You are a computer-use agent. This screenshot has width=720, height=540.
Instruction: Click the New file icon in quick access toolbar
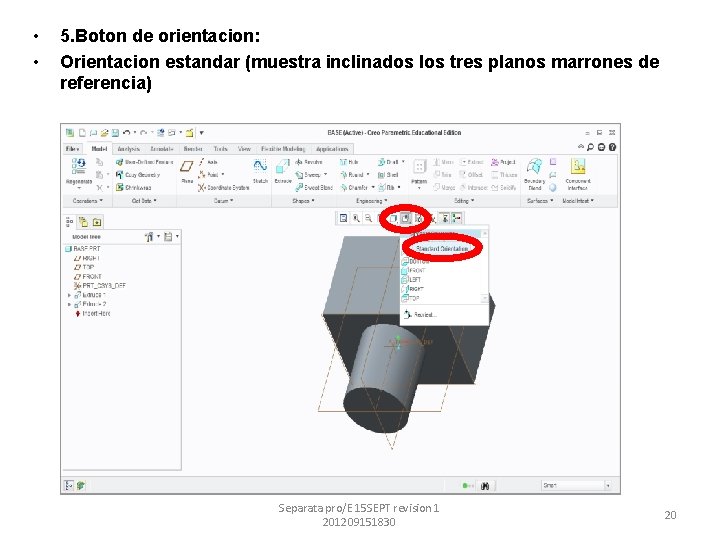pos(82,133)
